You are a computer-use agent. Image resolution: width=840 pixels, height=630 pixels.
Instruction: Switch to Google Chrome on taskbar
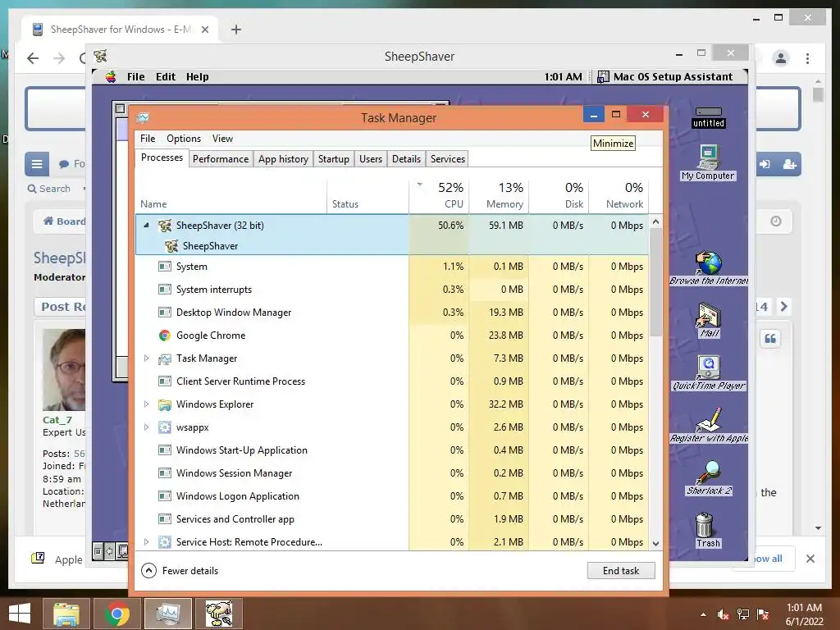[x=116, y=614]
